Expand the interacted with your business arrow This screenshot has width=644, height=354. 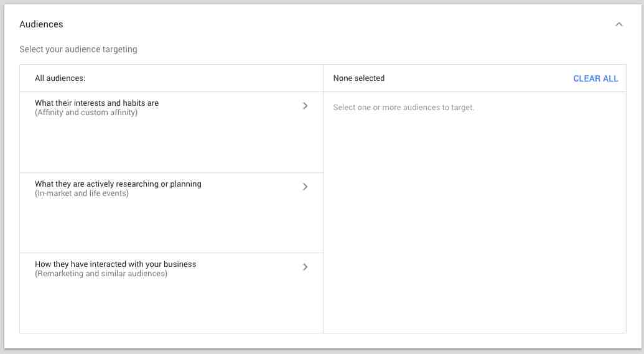point(305,267)
